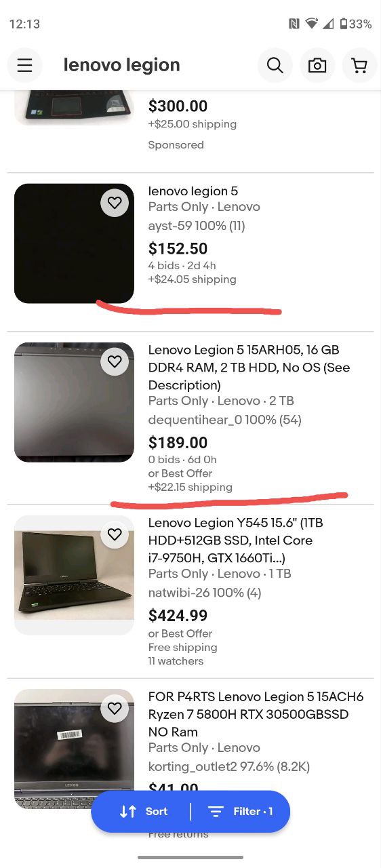View the black lenovo legion 5 thumbnail
The height and width of the screenshot is (868, 381).
74,243
